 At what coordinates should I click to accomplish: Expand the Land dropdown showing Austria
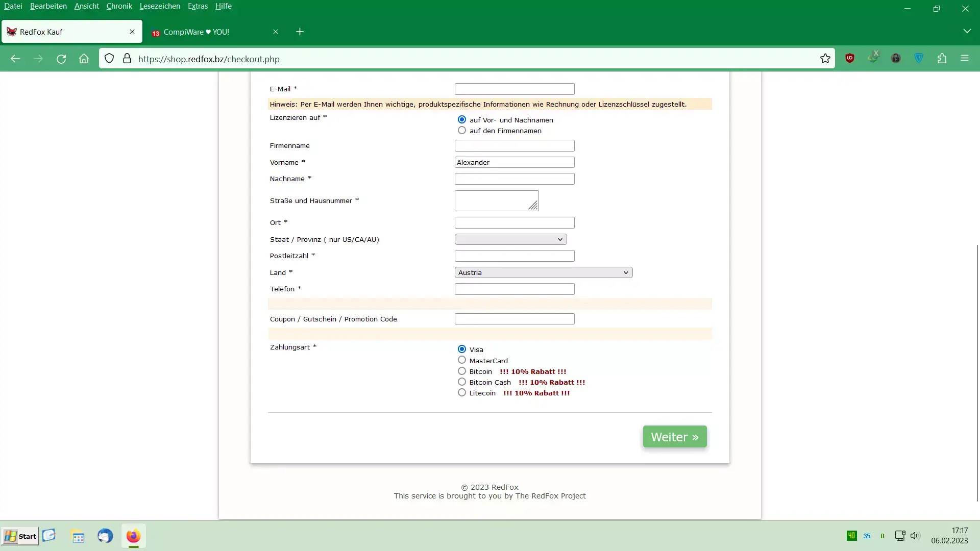(544, 272)
